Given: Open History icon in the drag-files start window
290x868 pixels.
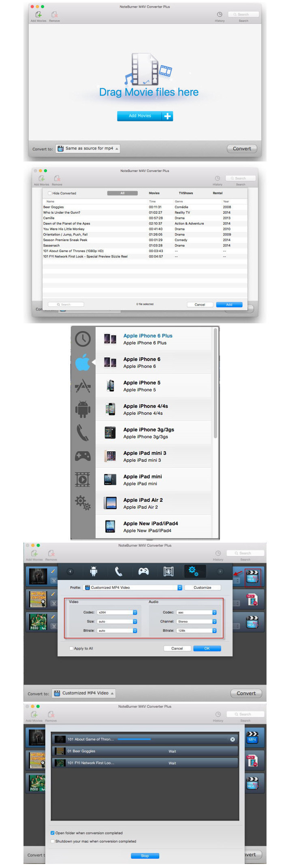Looking at the screenshot, I should [x=220, y=15].
